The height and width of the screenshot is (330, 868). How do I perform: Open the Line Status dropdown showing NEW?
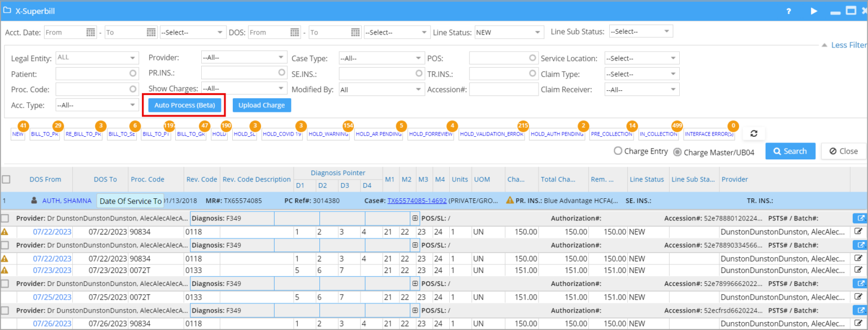[508, 32]
